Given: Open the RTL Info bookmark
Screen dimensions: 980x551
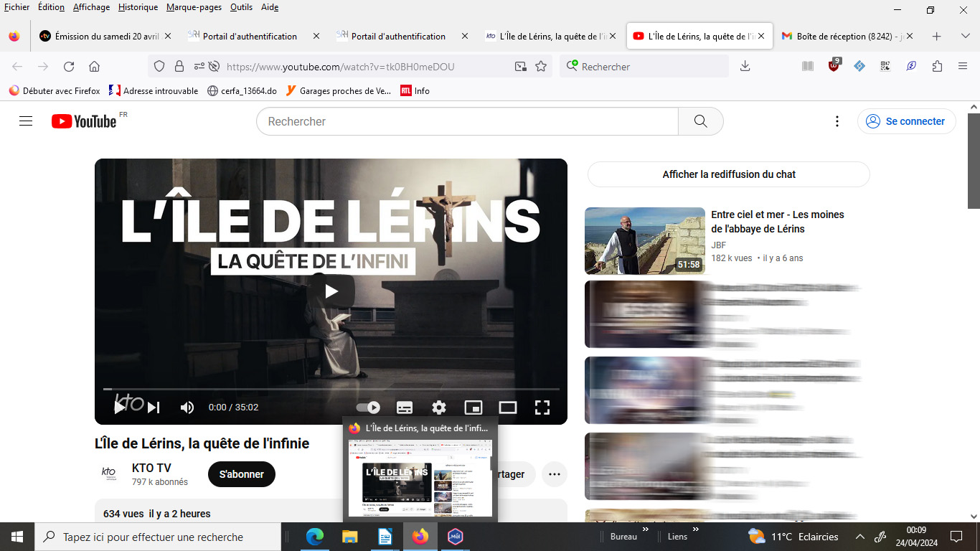Looking at the screenshot, I should pyautogui.click(x=415, y=91).
